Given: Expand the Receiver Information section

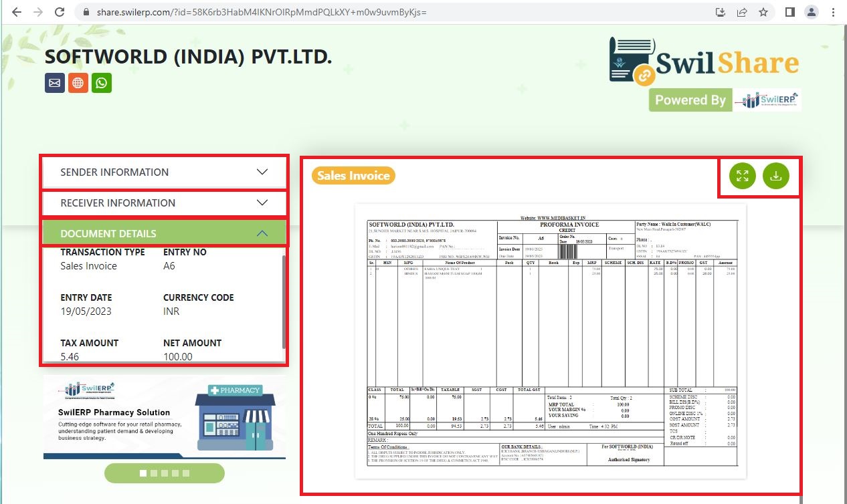Looking at the screenshot, I should pyautogui.click(x=165, y=203).
